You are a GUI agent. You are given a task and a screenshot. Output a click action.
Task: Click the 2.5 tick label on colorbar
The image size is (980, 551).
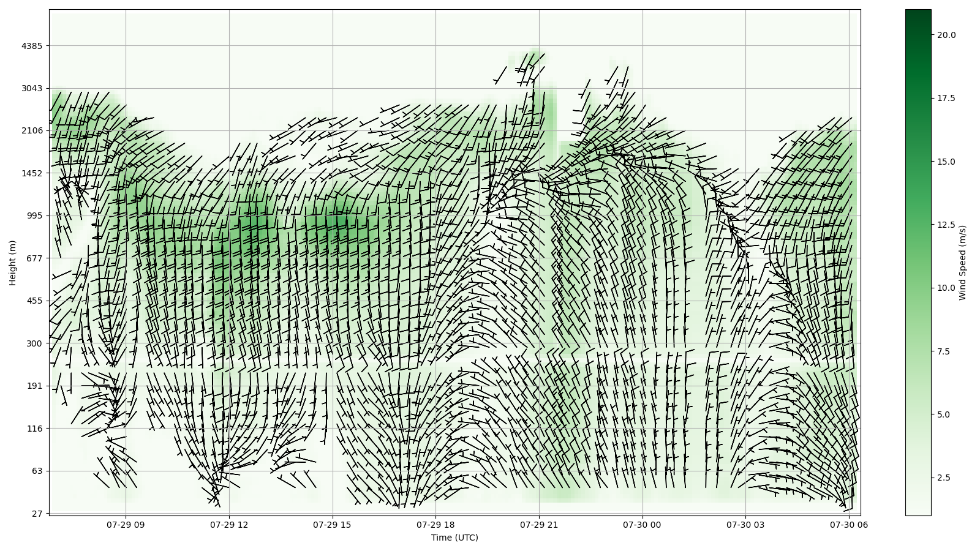coord(943,478)
